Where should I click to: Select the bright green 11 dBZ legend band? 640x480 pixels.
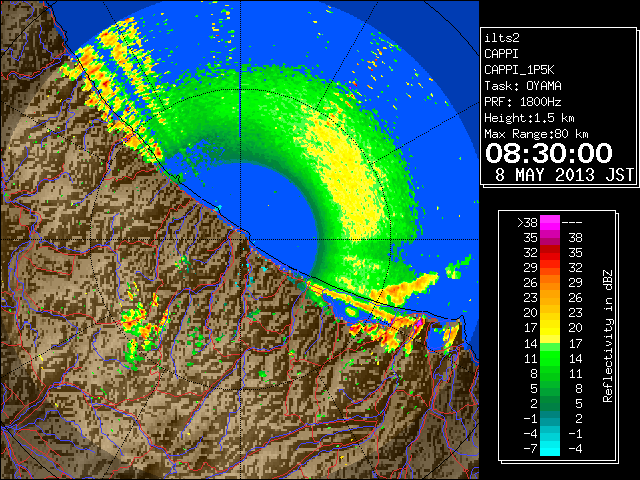click(550, 358)
